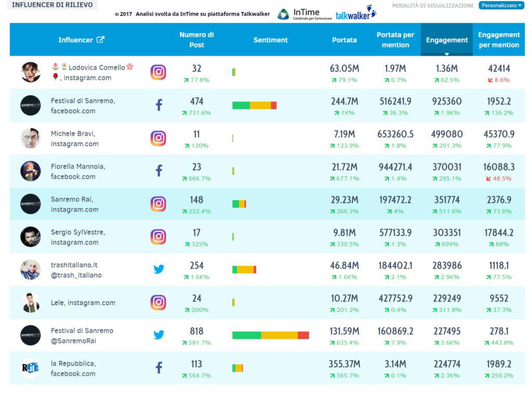This screenshot has width=532, height=399.
Task: Sort by Engagement per mention header
Action: [x=499, y=39]
